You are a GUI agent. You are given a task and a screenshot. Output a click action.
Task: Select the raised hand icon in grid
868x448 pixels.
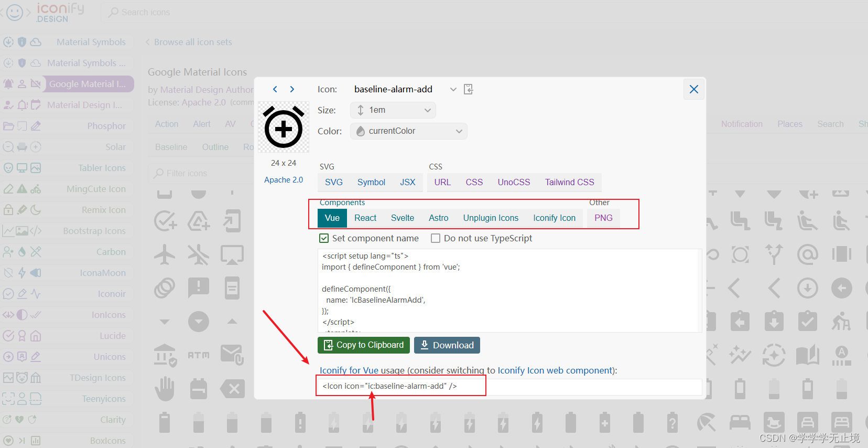click(165, 389)
